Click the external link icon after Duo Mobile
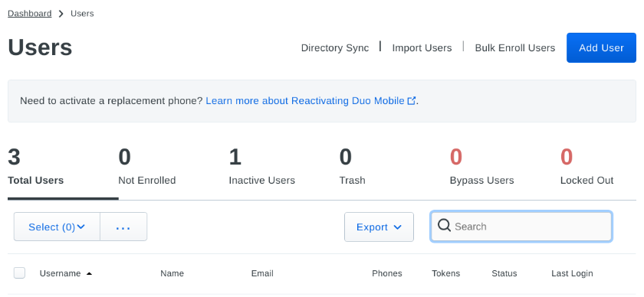Screen dimensions: 644x297 [412, 100]
